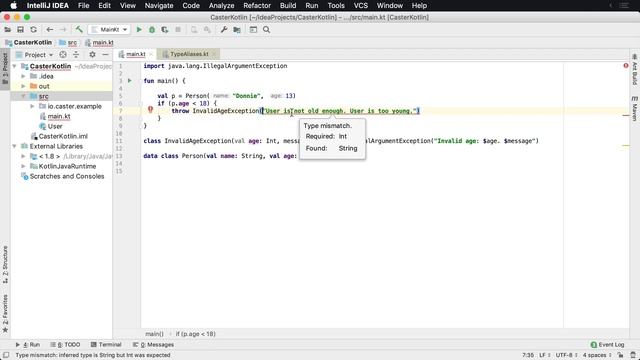Click the run gutter icon beside fun main

130,81
